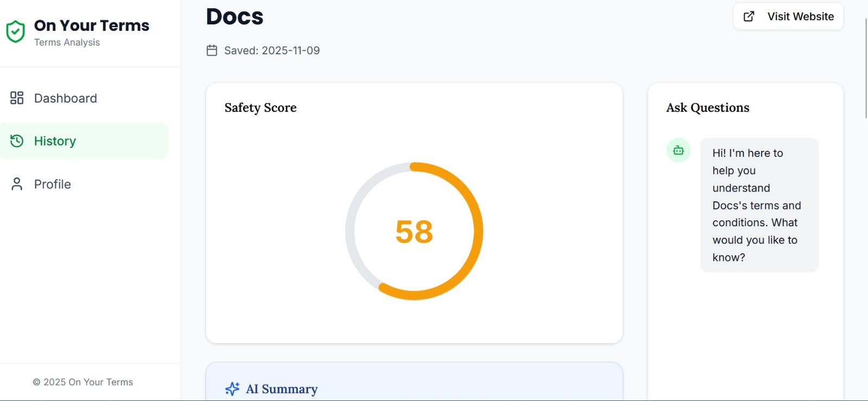Open the Docs page title

pos(234,16)
